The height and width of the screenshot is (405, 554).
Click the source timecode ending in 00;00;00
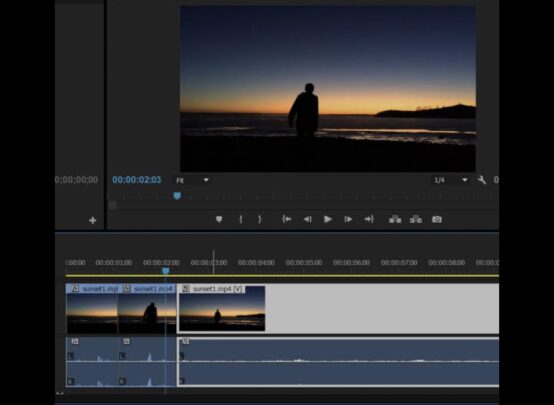(77, 180)
